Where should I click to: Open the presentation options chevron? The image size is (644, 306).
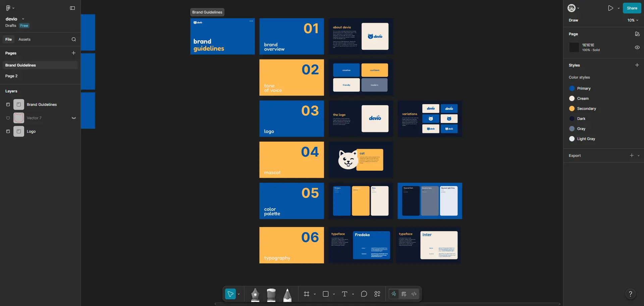pos(619,8)
